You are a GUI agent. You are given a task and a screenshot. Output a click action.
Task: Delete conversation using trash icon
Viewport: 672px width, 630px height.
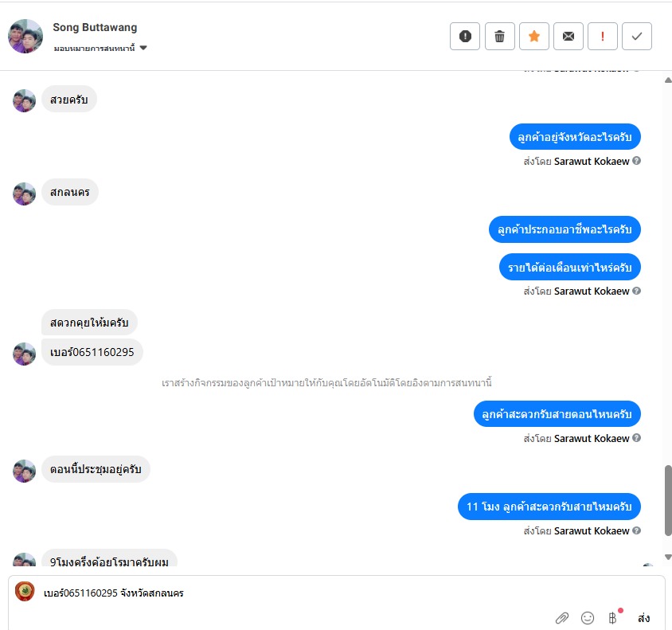(x=500, y=37)
